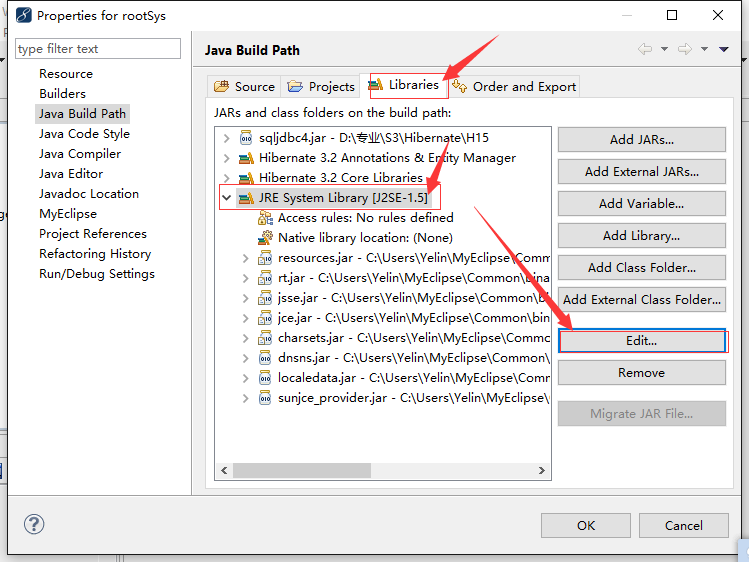Select Java Editor category
The width and height of the screenshot is (749, 562).
[71, 174]
